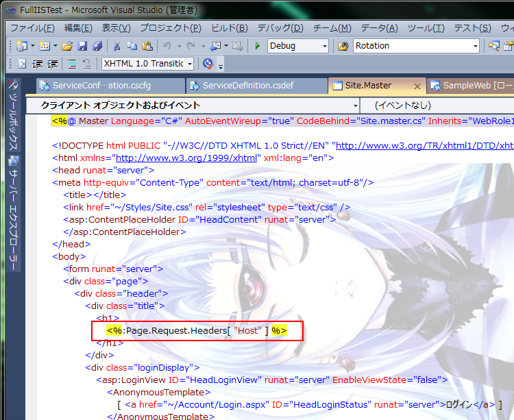514x420 pixels.
Task: Open the ビルド(B) menu
Action: coord(229,28)
